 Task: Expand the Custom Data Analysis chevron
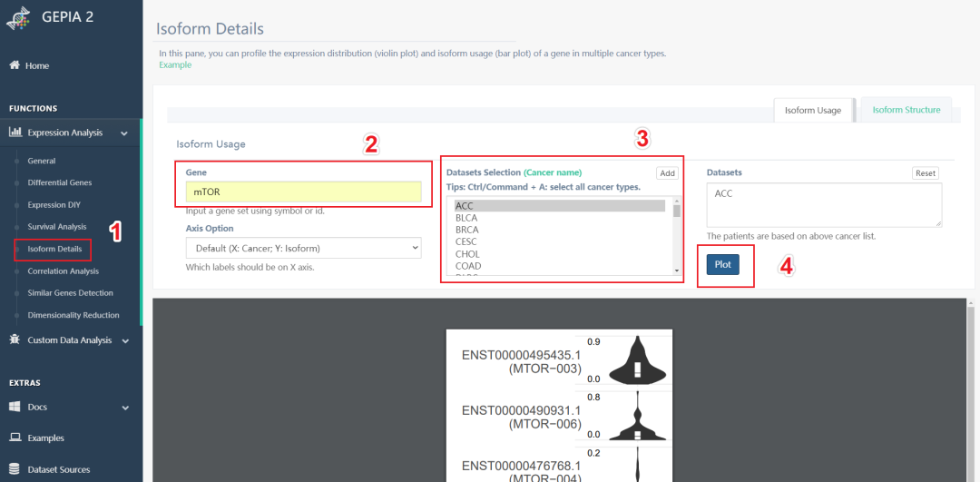[125, 340]
